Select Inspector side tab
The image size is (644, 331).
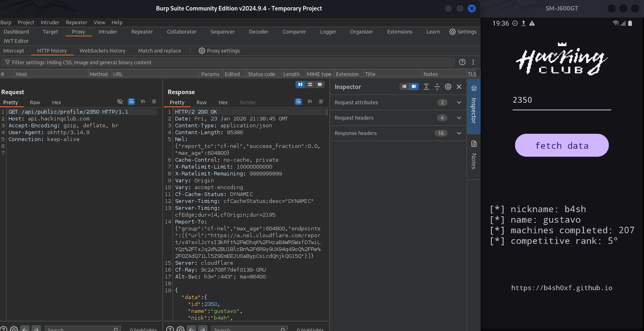pyautogui.click(x=474, y=106)
